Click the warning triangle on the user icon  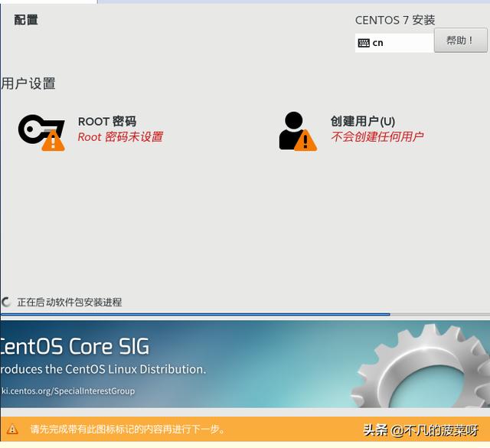tap(305, 140)
